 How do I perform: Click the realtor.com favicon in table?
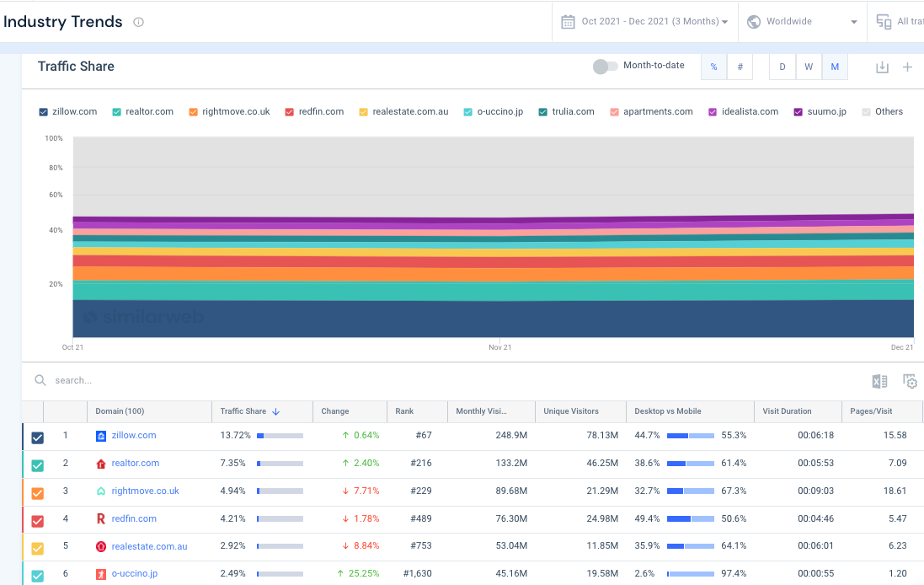click(x=101, y=464)
